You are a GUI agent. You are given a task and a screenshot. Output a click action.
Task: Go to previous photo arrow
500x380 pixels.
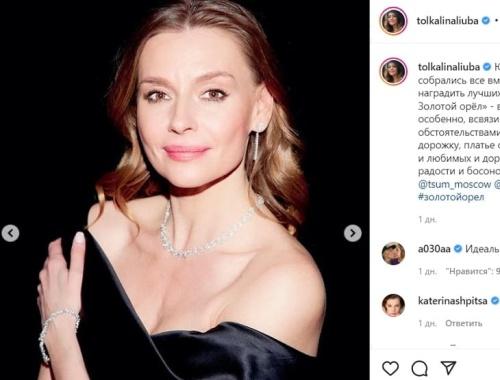(x=10, y=233)
